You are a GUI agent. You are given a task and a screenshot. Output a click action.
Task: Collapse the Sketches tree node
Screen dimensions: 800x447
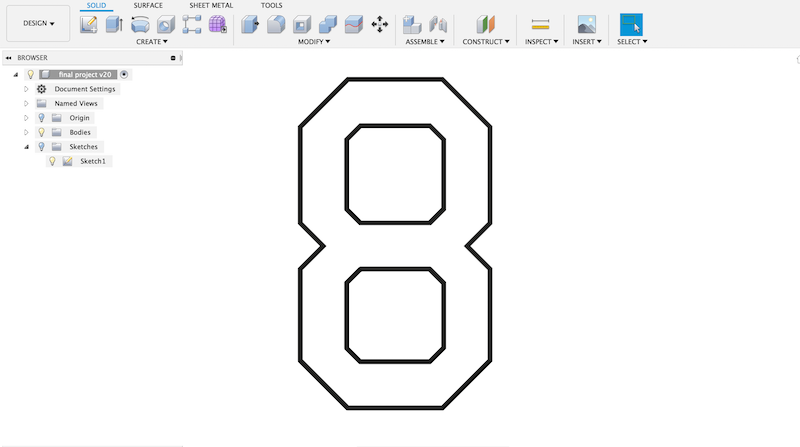(x=27, y=147)
